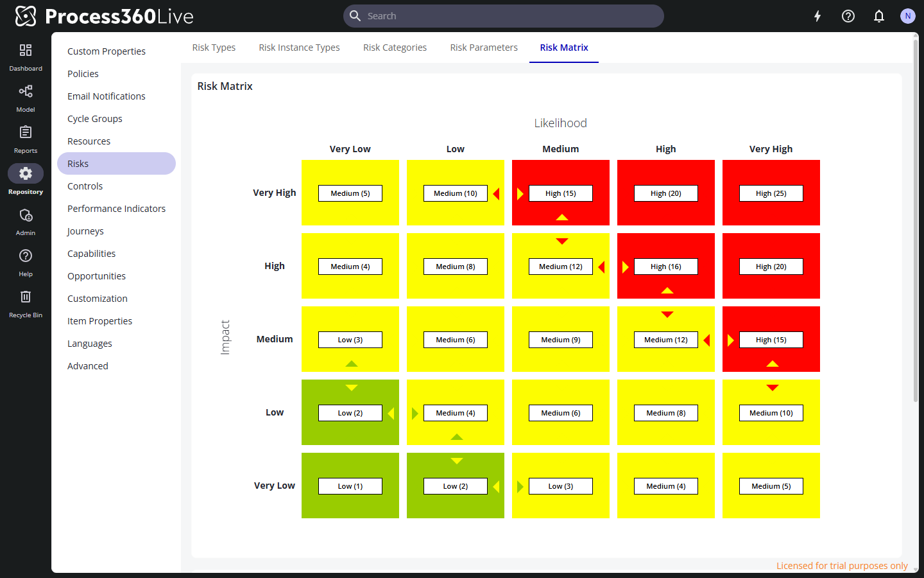Click the left red arrow beside Medium (10)

496,193
